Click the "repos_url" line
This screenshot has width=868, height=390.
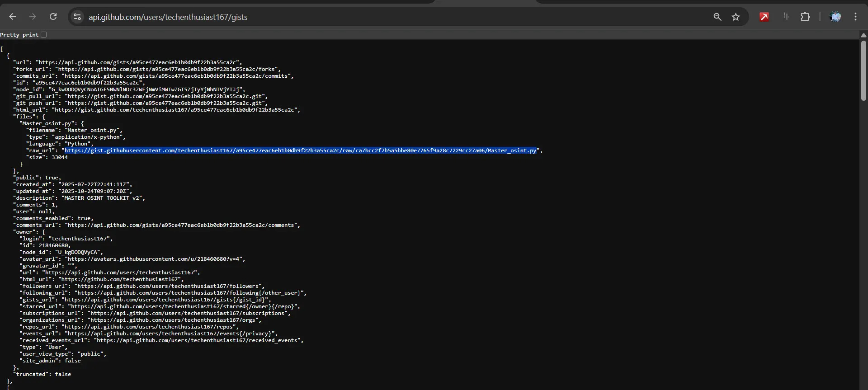(129, 327)
